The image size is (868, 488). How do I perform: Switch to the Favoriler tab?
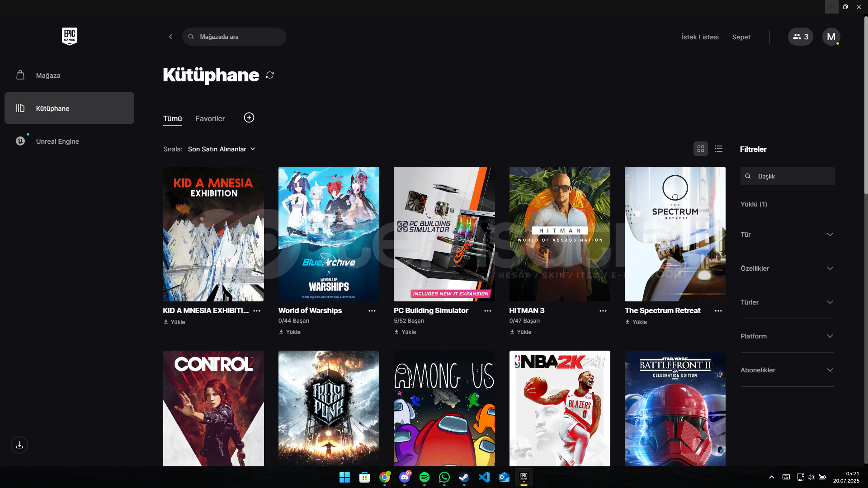pos(210,118)
